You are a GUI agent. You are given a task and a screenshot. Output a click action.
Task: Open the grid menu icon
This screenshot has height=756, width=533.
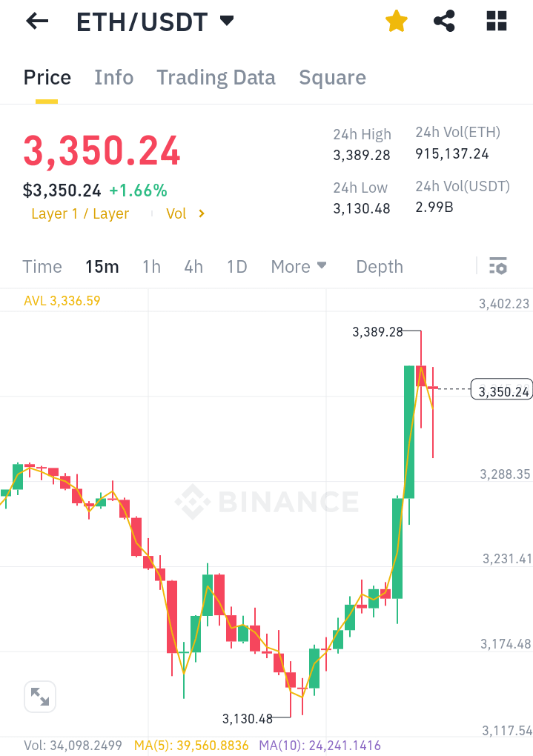pos(496,21)
